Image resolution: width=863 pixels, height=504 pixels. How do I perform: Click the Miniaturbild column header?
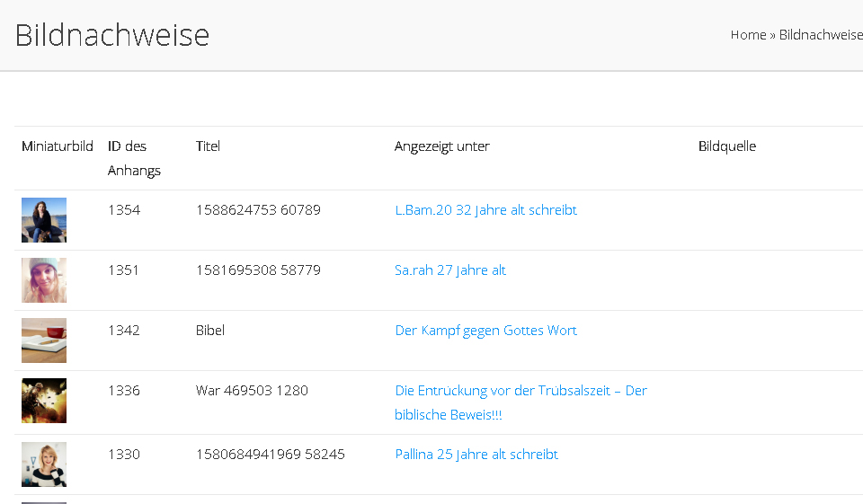[x=58, y=146]
